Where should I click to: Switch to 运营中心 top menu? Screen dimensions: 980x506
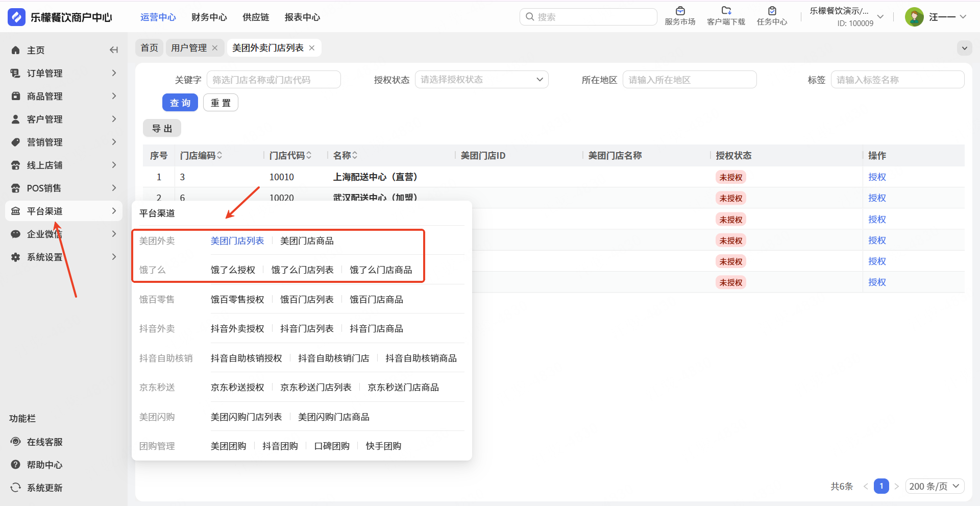click(158, 17)
